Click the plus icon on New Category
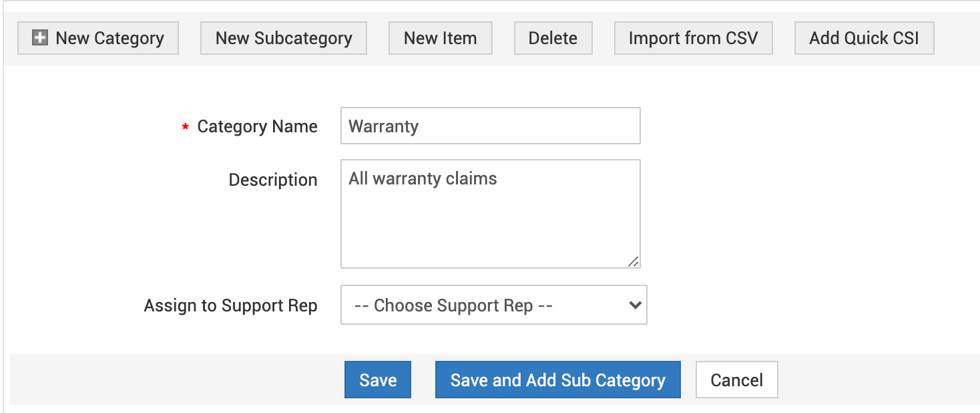 coord(40,38)
